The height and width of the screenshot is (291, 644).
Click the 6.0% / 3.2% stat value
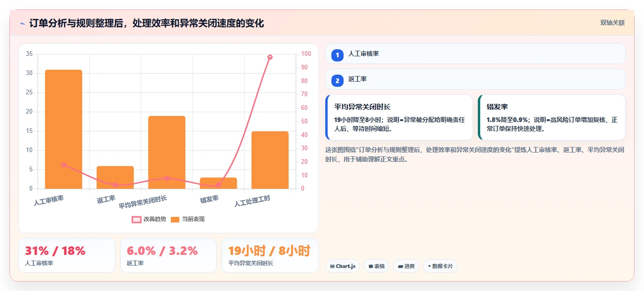(x=162, y=251)
